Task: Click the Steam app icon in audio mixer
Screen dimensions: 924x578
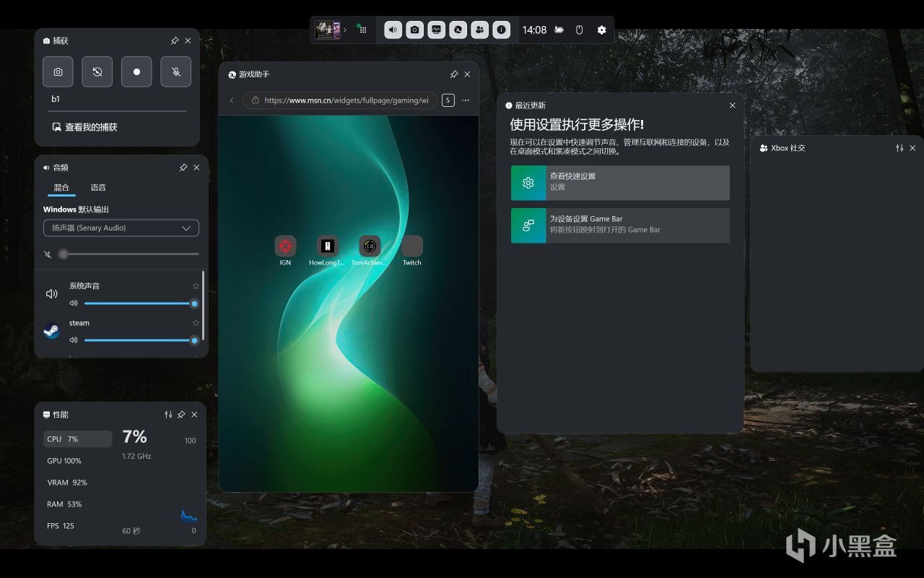Action: click(x=52, y=331)
